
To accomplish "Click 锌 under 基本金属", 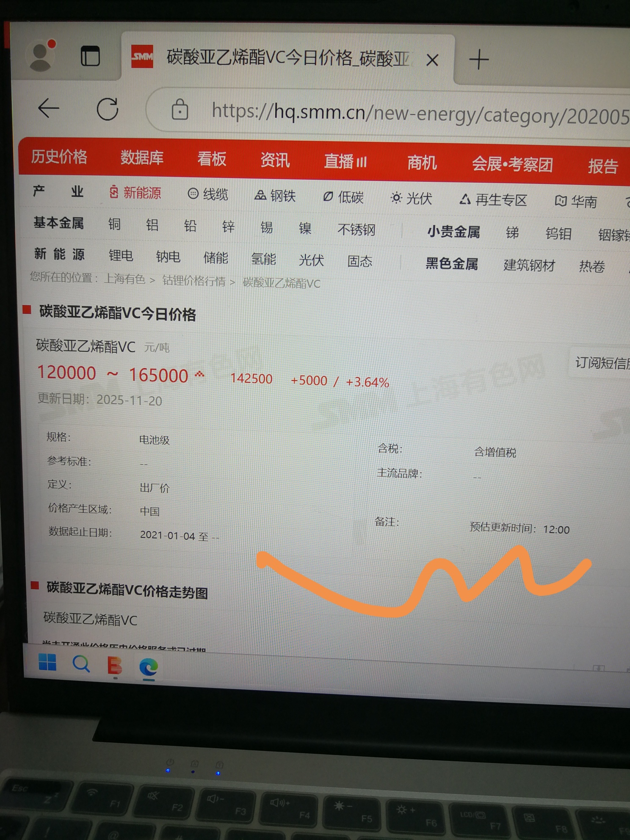I will 228,227.
